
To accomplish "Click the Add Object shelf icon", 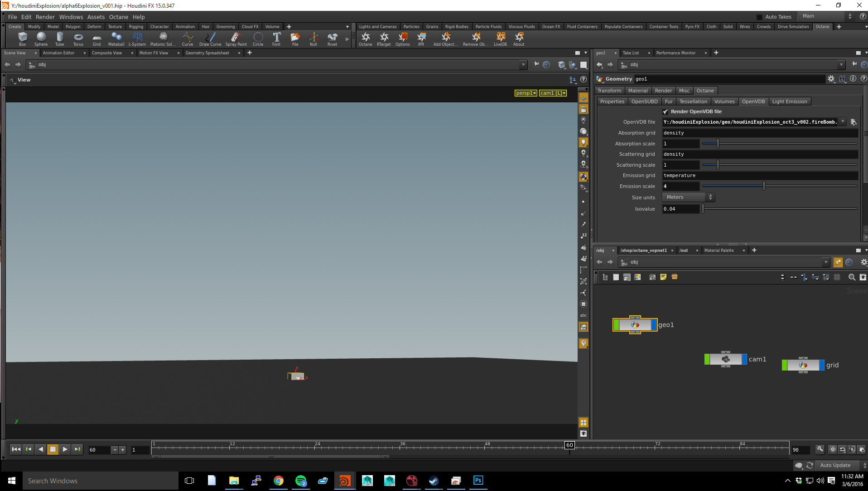I will [446, 39].
